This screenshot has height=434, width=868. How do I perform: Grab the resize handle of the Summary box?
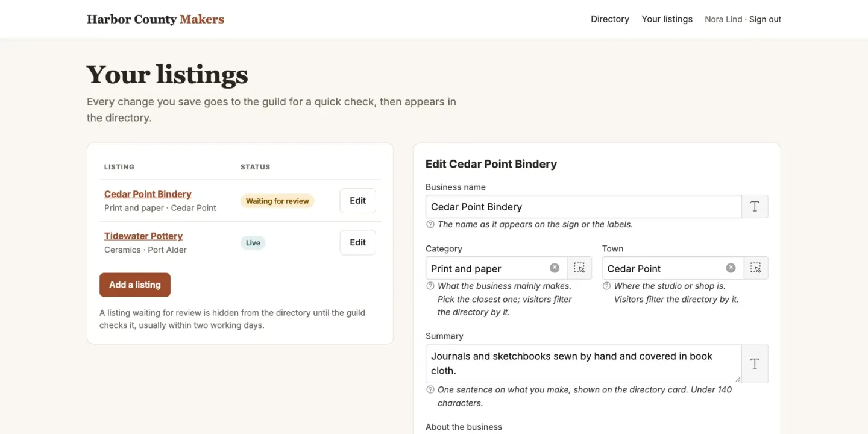(x=737, y=379)
